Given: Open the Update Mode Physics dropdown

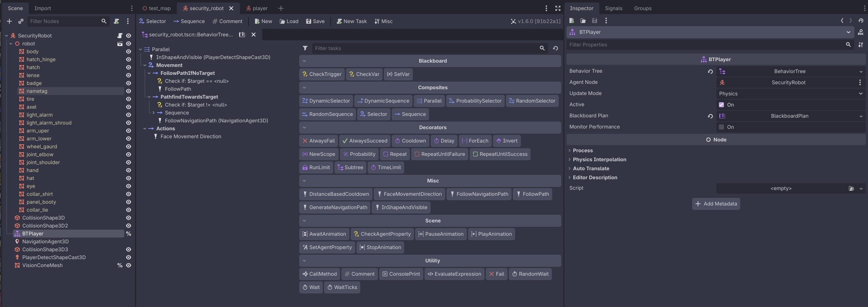Looking at the screenshot, I should coord(791,94).
